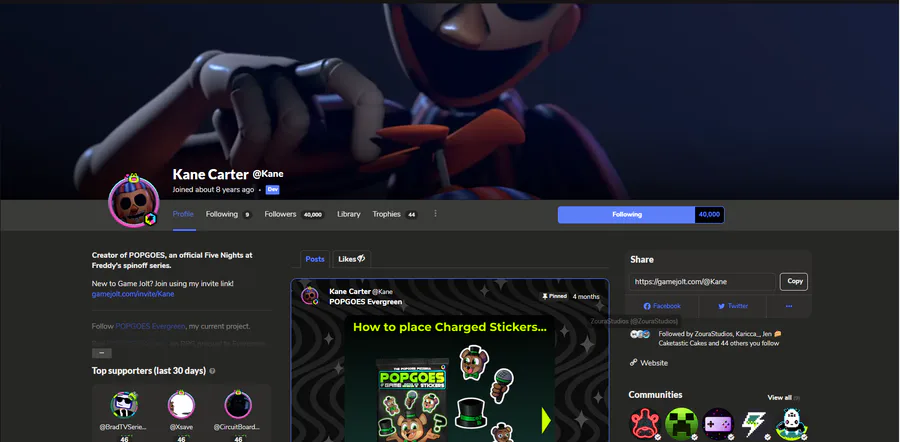900x442 pixels.
Task: Click the help icon beside Top supporters
Action: (x=212, y=371)
